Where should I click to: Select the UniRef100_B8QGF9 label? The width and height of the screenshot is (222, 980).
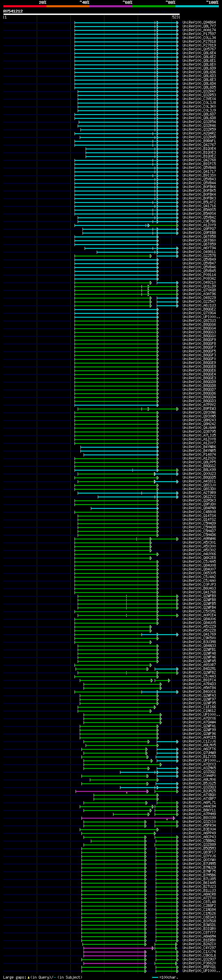pyautogui.click(x=199, y=340)
